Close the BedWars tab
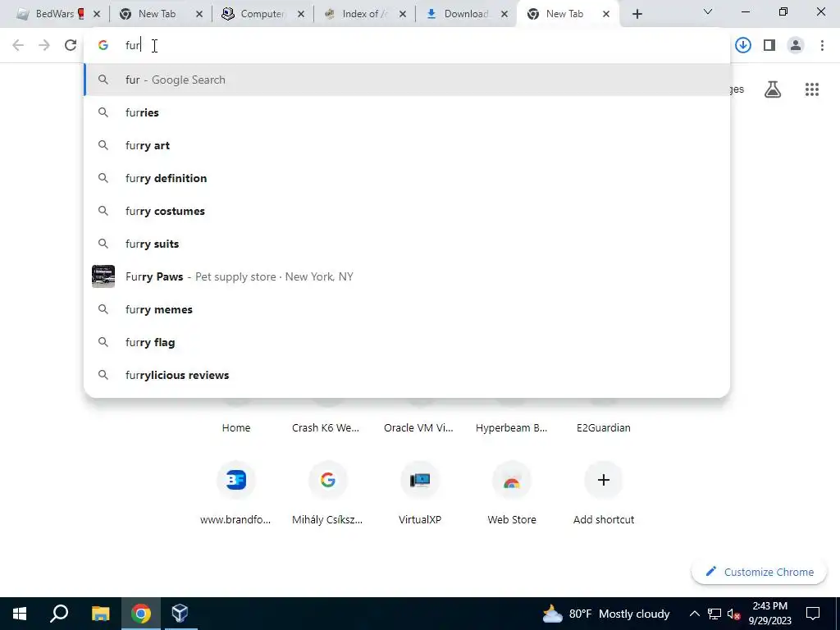Image resolution: width=840 pixels, height=630 pixels. pyautogui.click(x=97, y=15)
